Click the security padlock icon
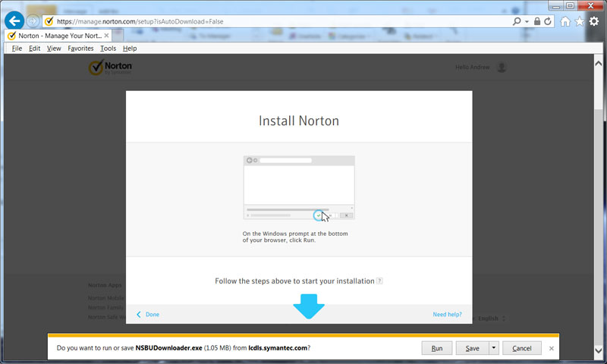The width and height of the screenshot is (607, 364). (537, 21)
